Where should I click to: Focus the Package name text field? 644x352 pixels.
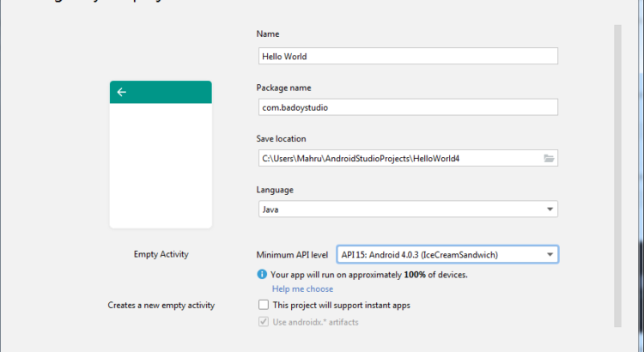pos(407,107)
